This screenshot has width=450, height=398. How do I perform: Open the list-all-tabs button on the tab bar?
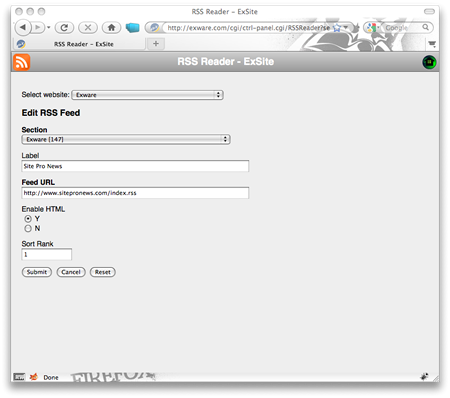432,44
